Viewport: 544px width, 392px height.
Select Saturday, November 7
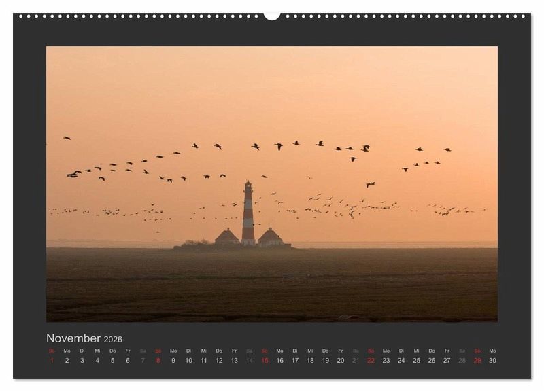point(143,361)
